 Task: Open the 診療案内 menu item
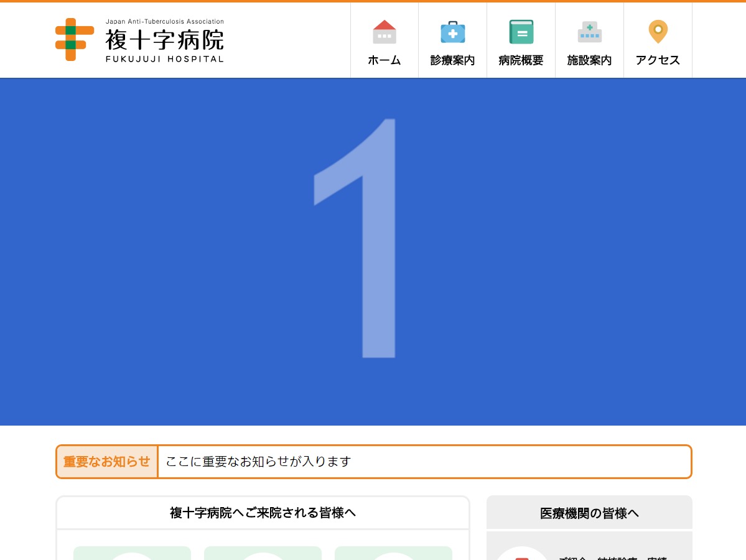point(453,40)
